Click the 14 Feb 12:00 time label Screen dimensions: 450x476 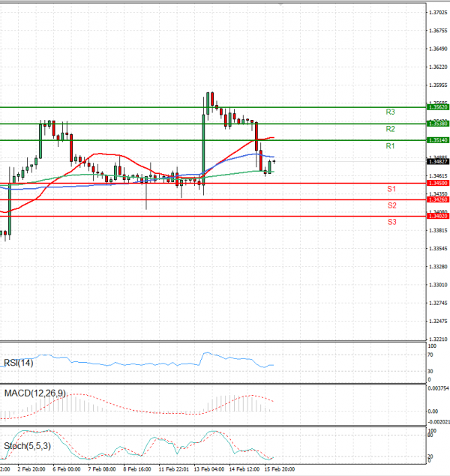point(244,469)
